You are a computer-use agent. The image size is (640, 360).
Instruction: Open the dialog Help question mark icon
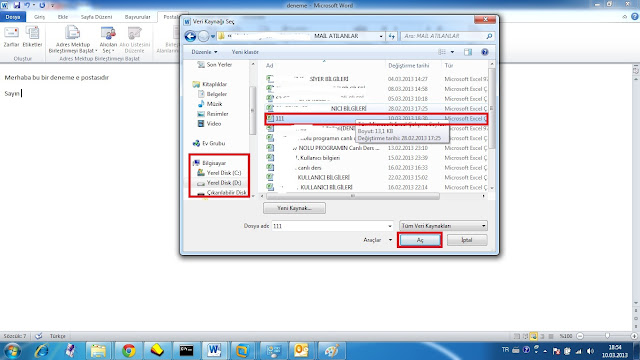(484, 52)
